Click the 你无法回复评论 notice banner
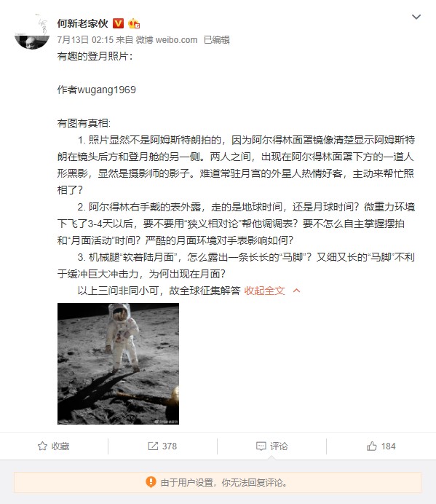Screen dimensions: 436x504 click(x=218, y=482)
